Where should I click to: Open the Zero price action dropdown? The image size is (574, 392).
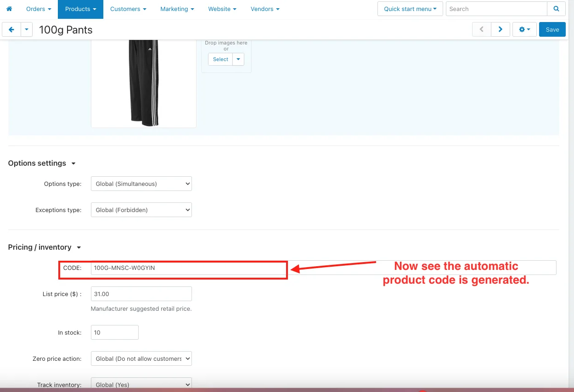[141, 358]
